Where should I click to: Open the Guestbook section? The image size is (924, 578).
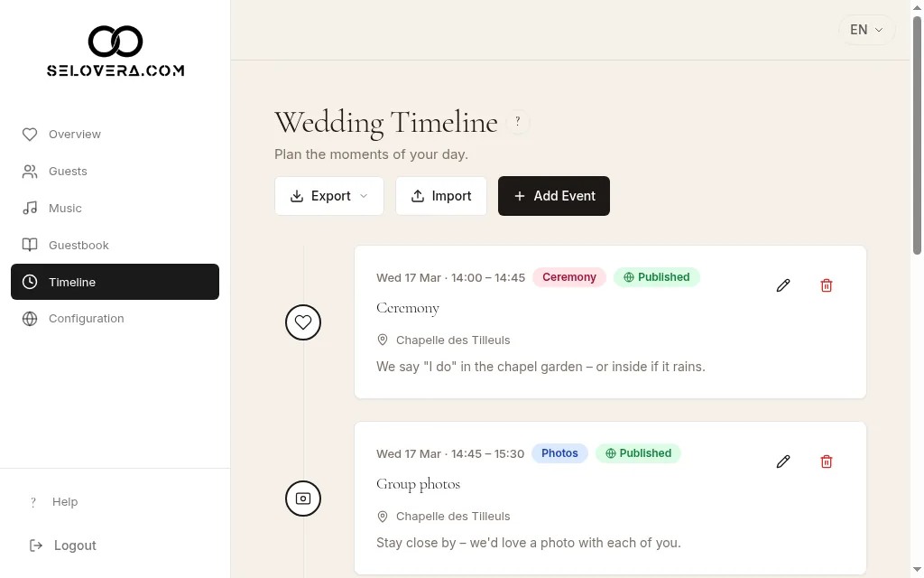(115, 246)
